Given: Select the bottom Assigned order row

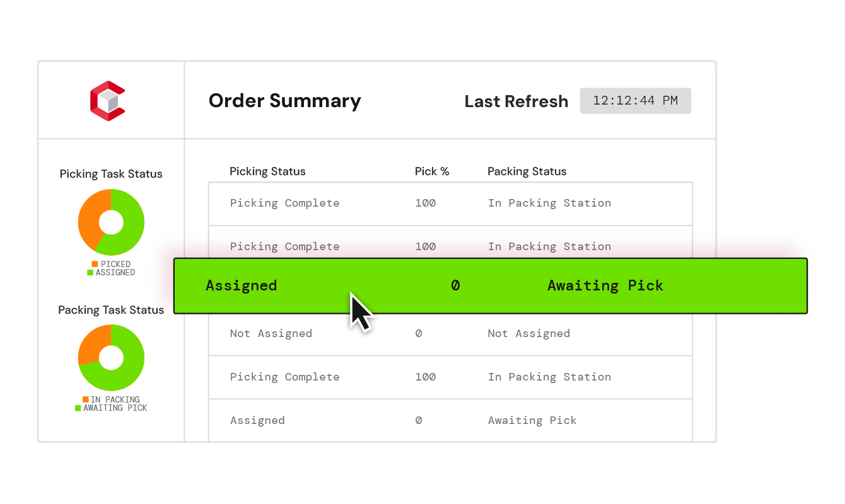Looking at the screenshot, I should pos(450,420).
